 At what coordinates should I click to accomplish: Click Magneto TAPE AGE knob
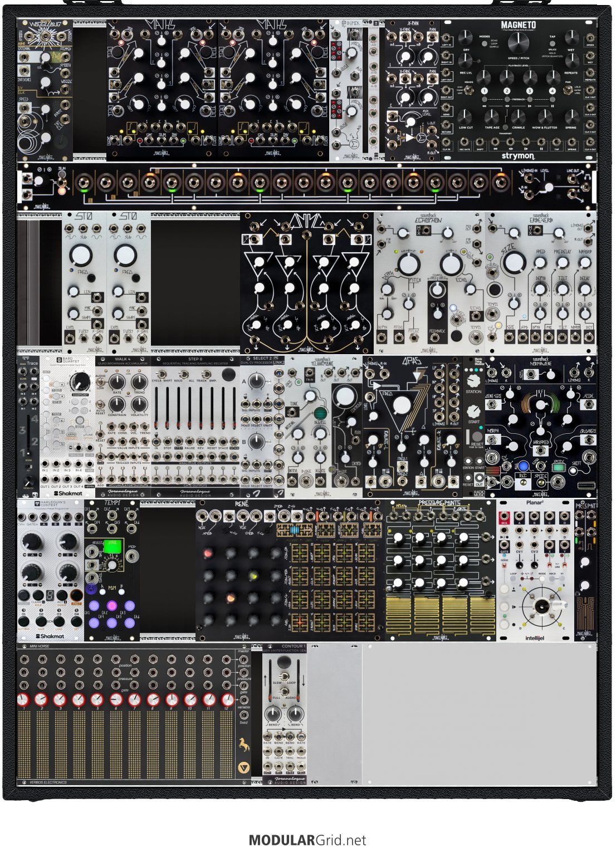pos(492,116)
